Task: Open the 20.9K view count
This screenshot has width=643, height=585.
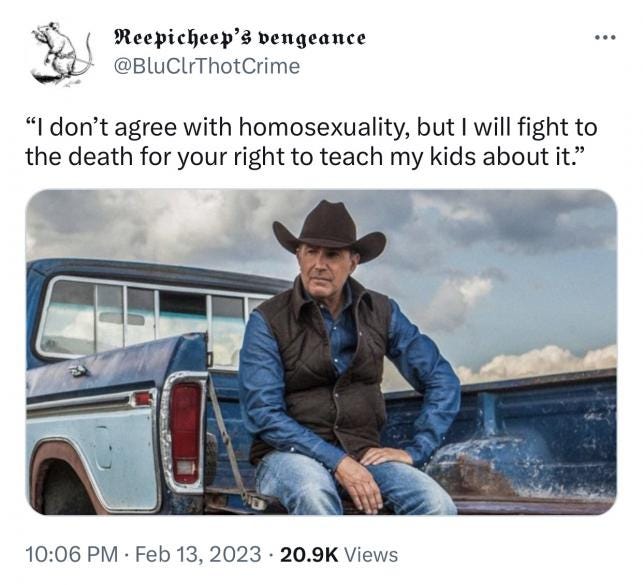Action: (x=309, y=555)
